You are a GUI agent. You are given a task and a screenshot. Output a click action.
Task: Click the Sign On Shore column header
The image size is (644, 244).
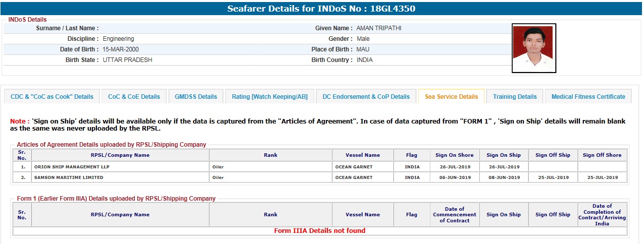pos(455,155)
